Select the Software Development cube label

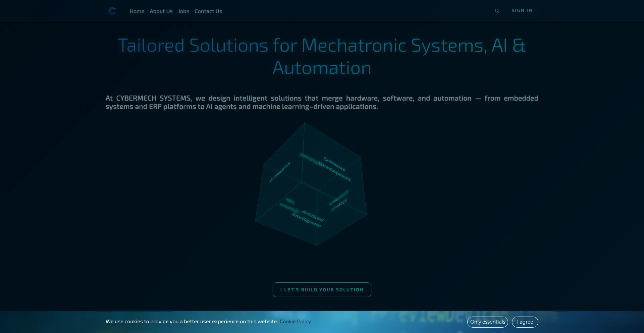(335, 169)
